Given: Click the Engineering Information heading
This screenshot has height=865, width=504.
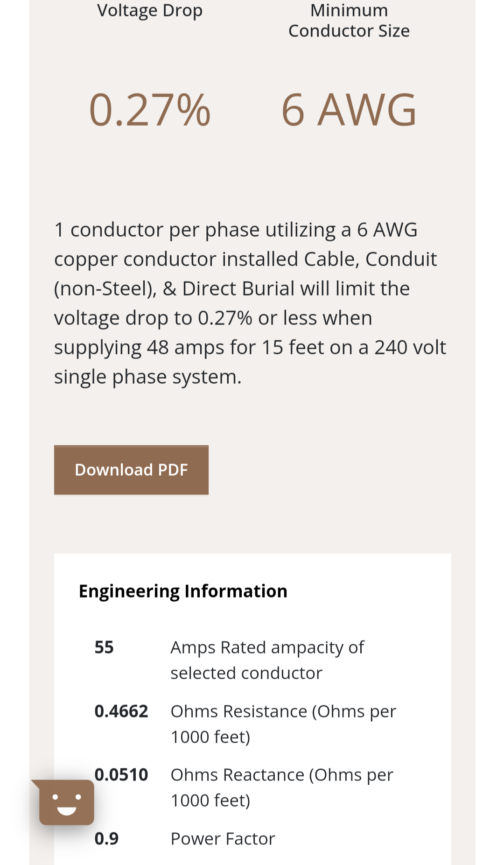Looking at the screenshot, I should tap(183, 591).
